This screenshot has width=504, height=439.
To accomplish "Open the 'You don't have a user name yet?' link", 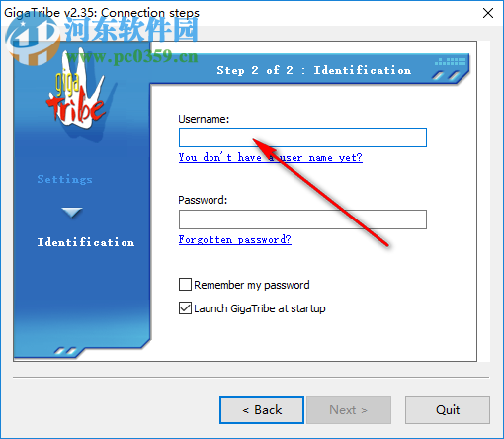I will 271,157.
